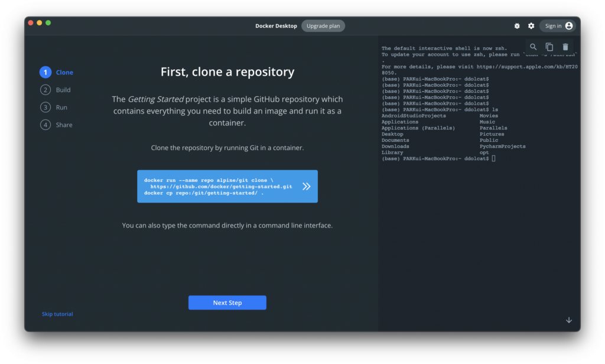Jump to terminal bottom with down arrow
Image resolution: width=605 pixels, height=364 pixels.
click(569, 320)
